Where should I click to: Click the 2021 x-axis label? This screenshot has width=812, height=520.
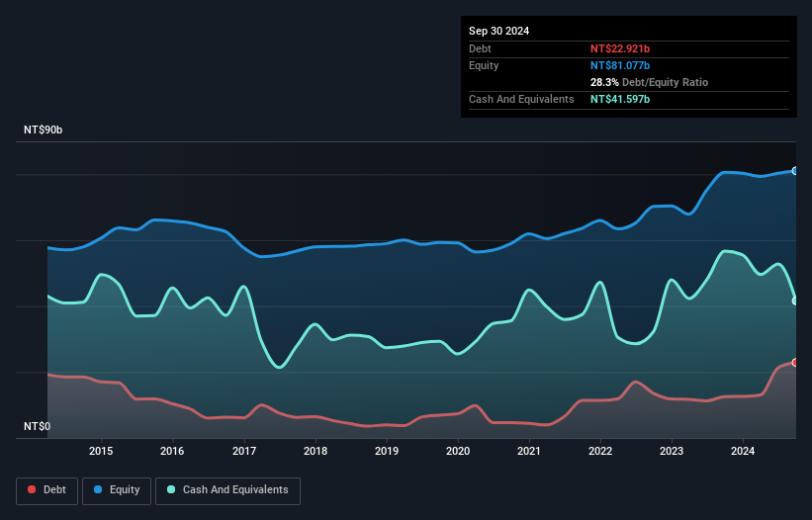tap(529, 451)
